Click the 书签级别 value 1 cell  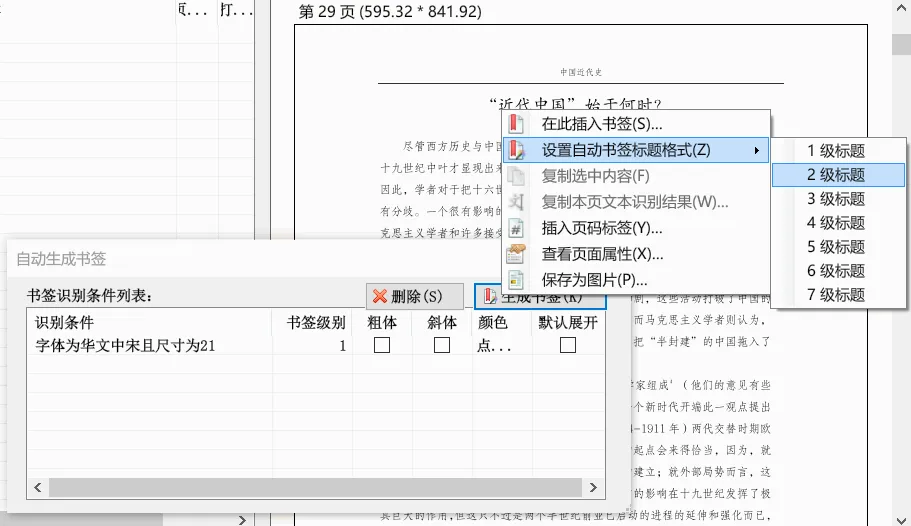click(313, 346)
